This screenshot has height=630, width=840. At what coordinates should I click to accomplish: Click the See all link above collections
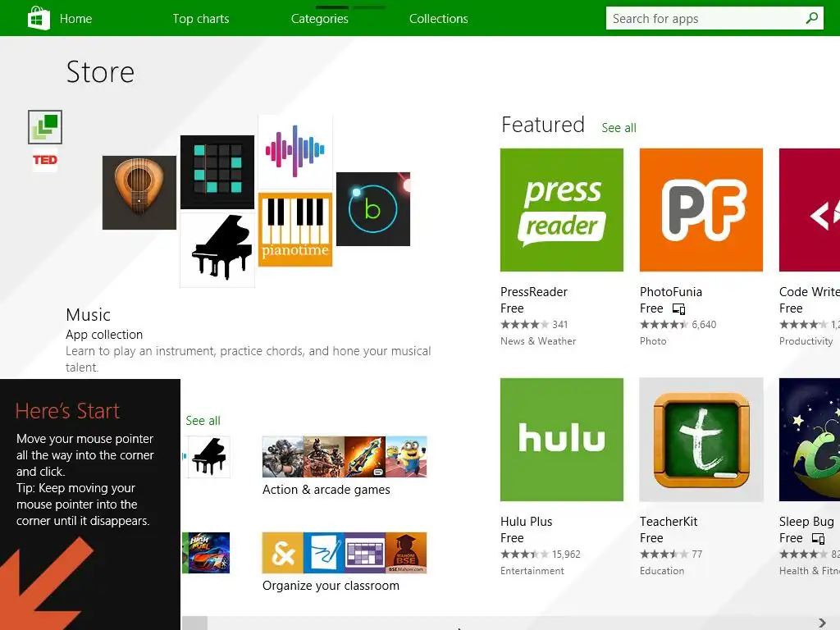coord(203,421)
